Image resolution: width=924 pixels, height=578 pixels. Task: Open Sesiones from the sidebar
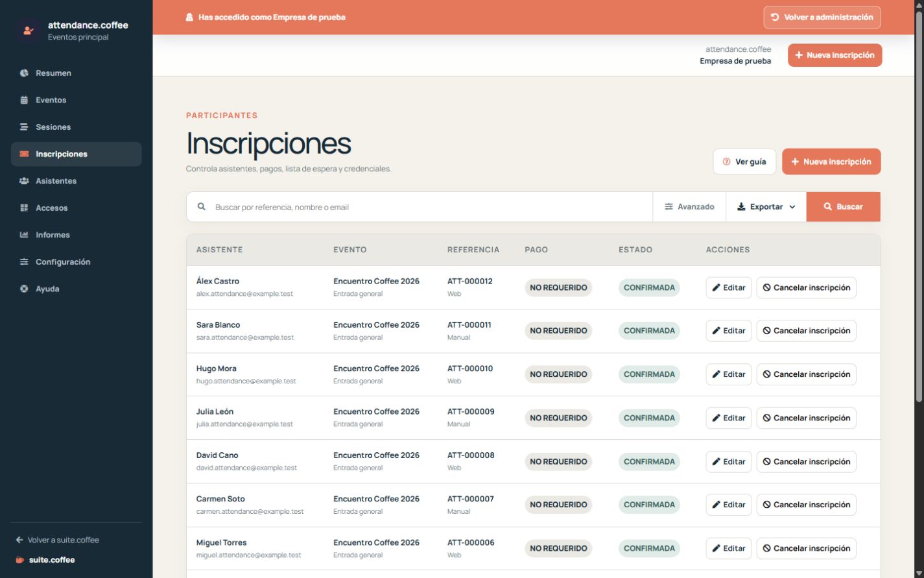tap(76, 127)
